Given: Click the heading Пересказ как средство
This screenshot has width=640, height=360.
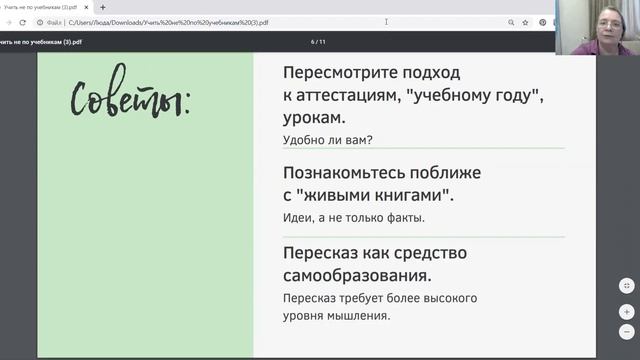Looking at the screenshot, I should (x=375, y=253).
